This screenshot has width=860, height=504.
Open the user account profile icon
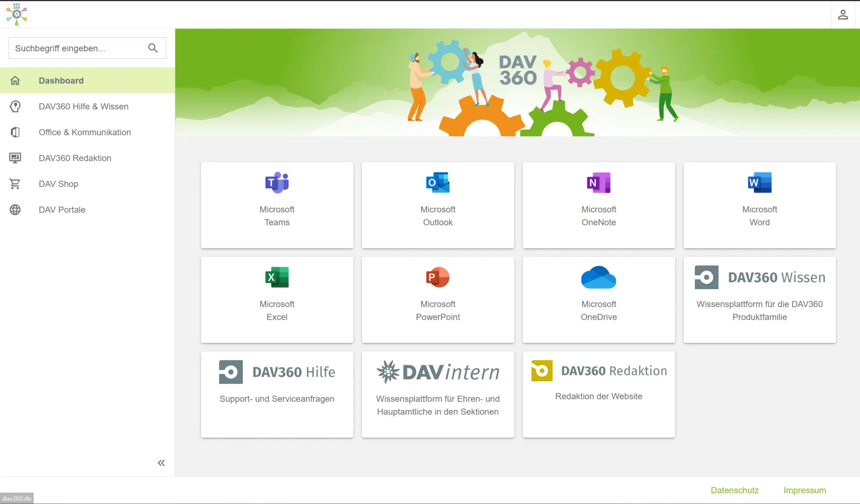click(x=843, y=15)
